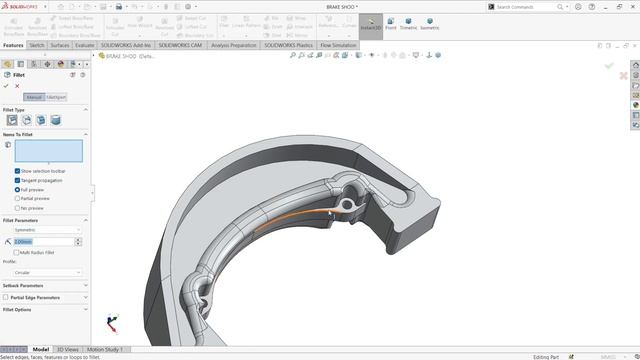Switch to the Surfaces ribbon tab
Screen dimensions: 640x360
[60, 45]
